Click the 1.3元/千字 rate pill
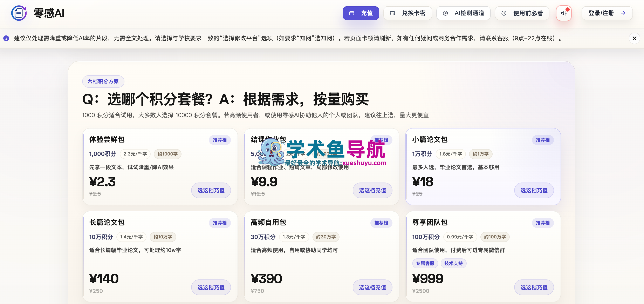 point(294,237)
